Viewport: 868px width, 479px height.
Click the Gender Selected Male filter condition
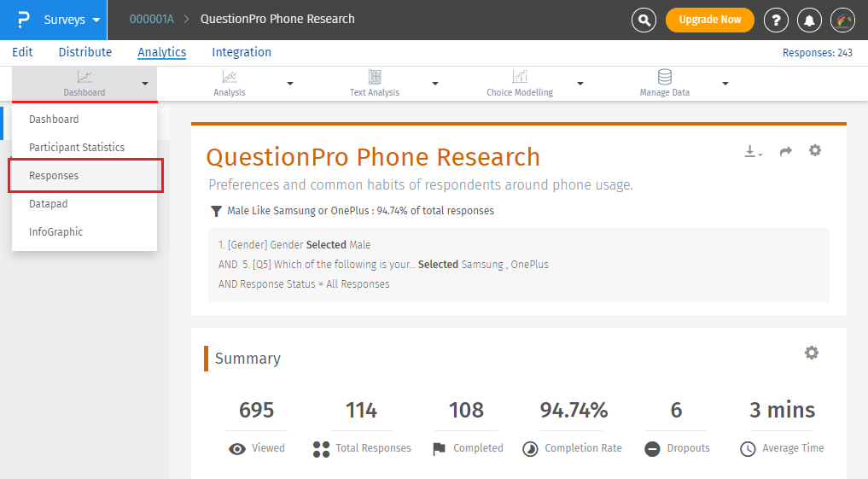pos(294,245)
